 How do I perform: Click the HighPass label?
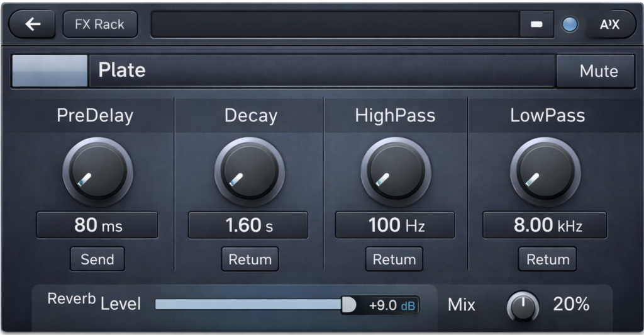coord(395,115)
